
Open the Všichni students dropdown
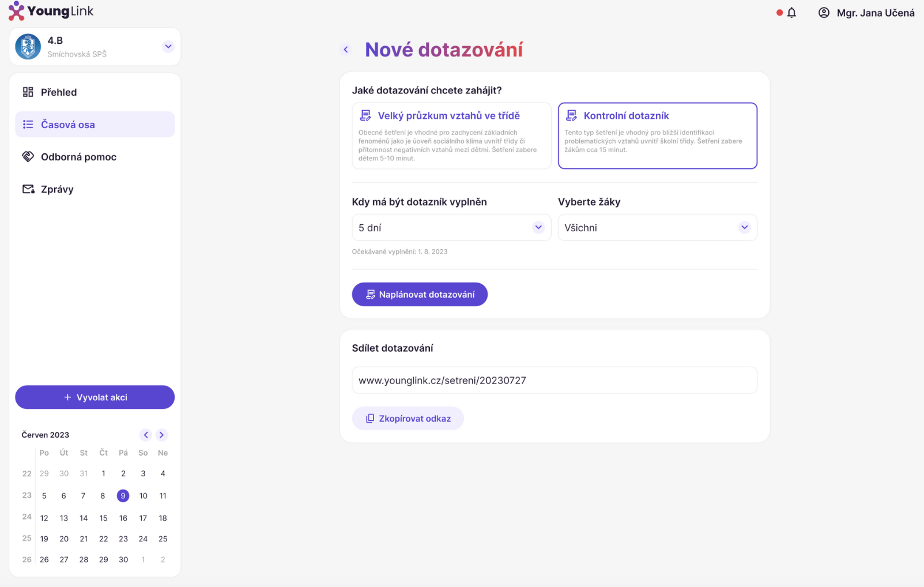(657, 228)
